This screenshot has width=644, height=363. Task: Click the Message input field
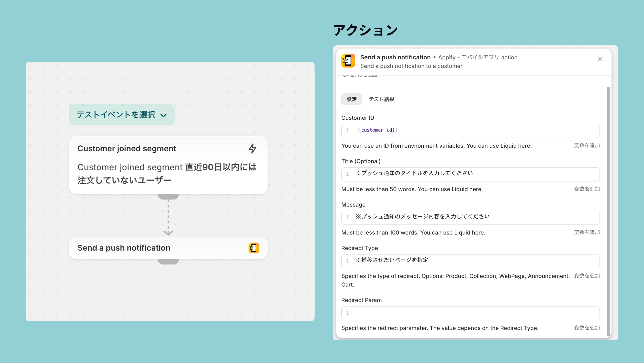[470, 217]
